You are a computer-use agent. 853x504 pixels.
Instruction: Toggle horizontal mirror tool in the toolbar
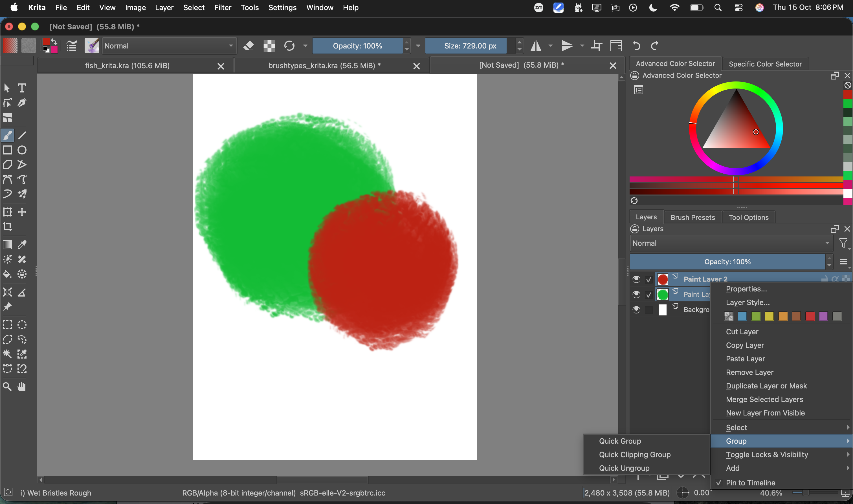coord(536,45)
